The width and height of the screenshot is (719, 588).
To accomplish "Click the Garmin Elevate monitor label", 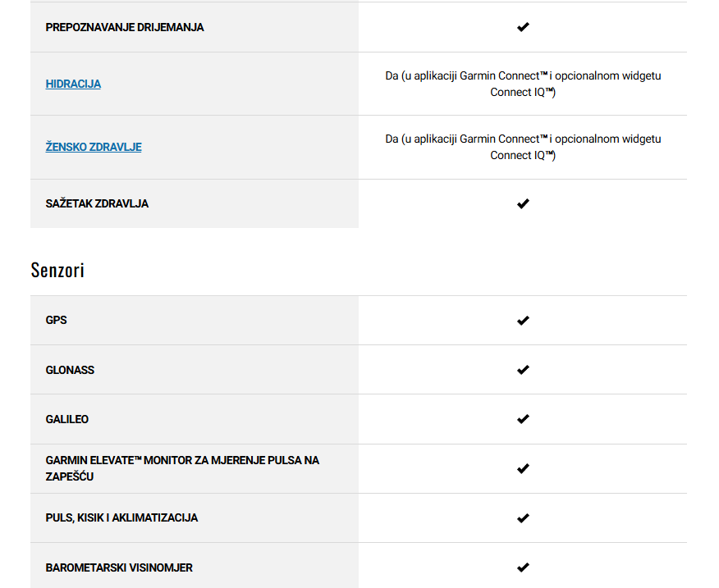I will (182, 468).
